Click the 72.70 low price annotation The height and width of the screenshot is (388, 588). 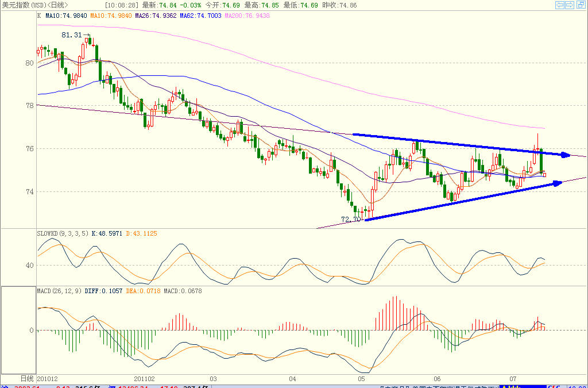click(351, 220)
